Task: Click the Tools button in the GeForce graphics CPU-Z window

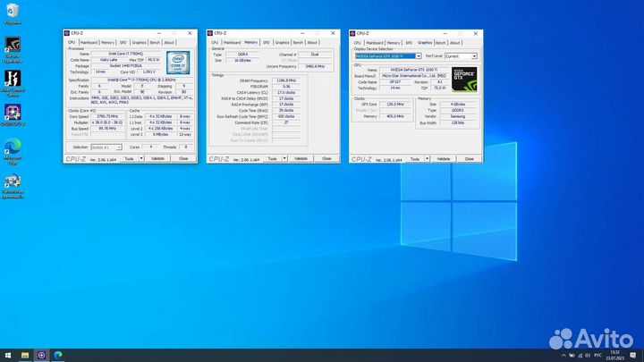Action: [x=415, y=159]
